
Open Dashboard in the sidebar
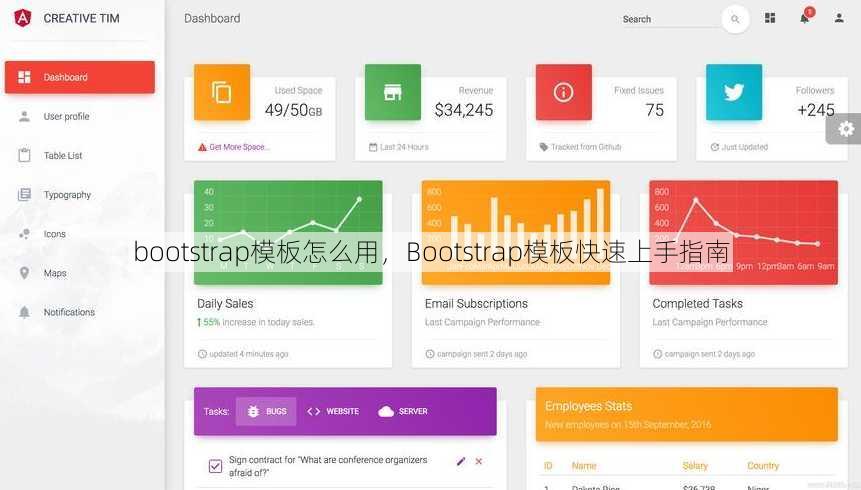point(80,77)
